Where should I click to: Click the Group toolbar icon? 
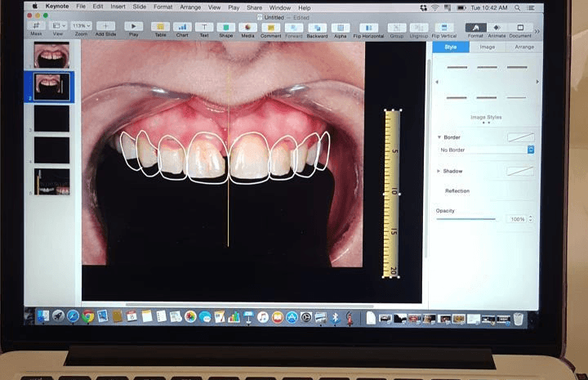pos(397,28)
